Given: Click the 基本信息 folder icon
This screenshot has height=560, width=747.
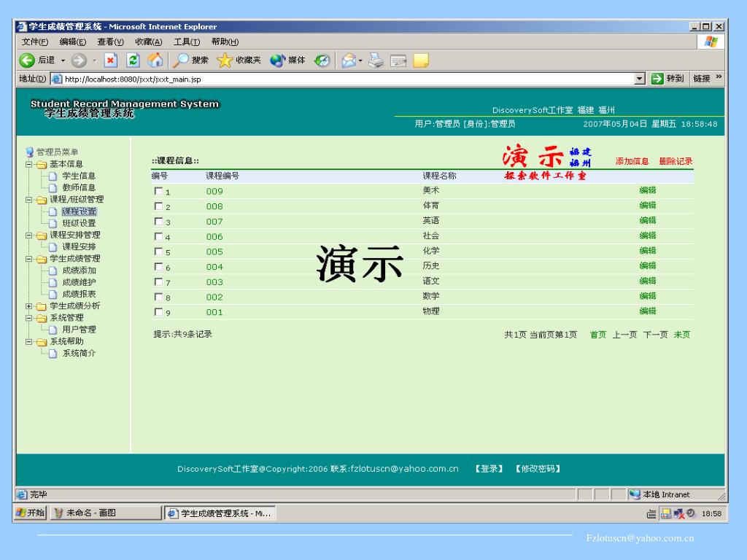Looking at the screenshot, I should point(42,164).
